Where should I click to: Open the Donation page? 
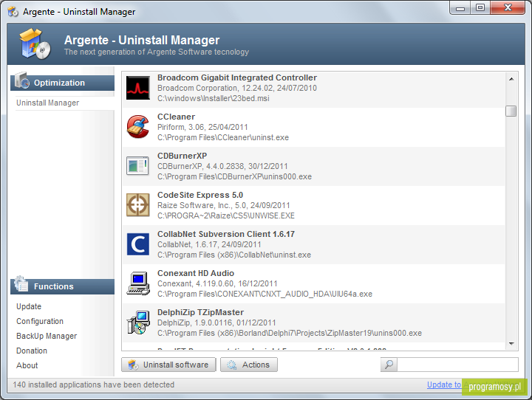click(x=32, y=351)
